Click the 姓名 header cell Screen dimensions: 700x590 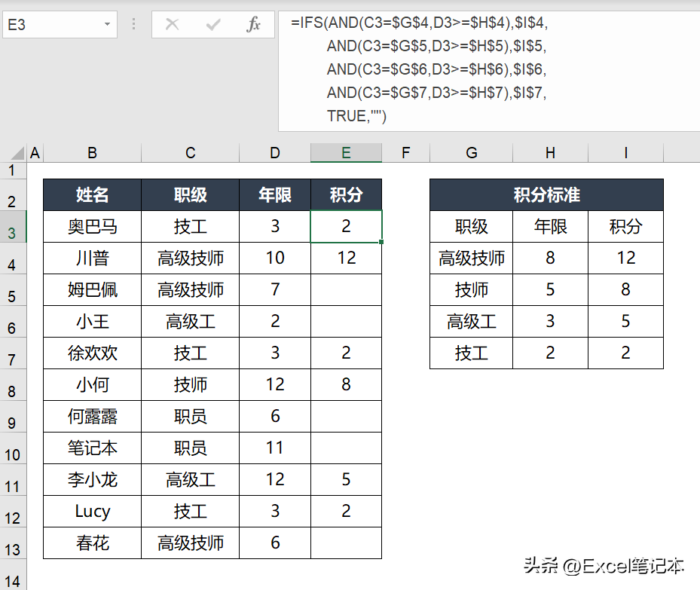pyautogui.click(x=92, y=195)
